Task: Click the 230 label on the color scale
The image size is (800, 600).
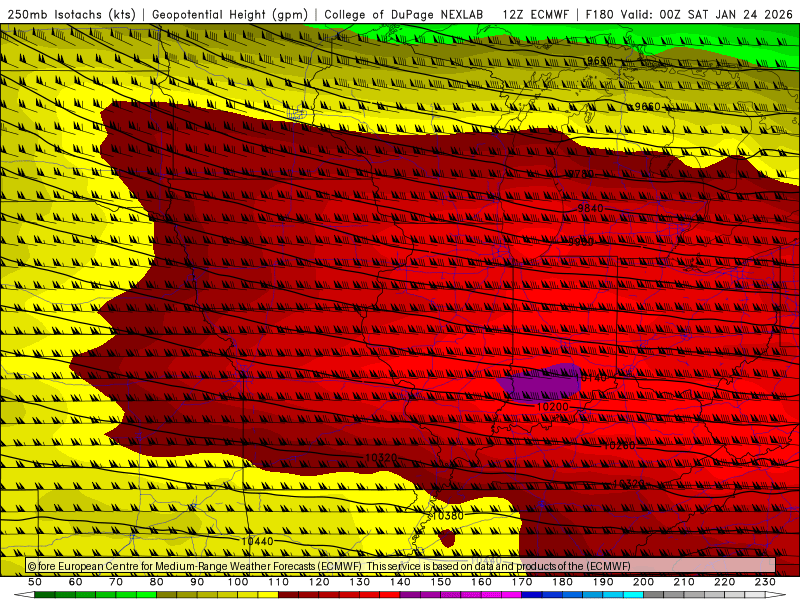Action: point(765,582)
